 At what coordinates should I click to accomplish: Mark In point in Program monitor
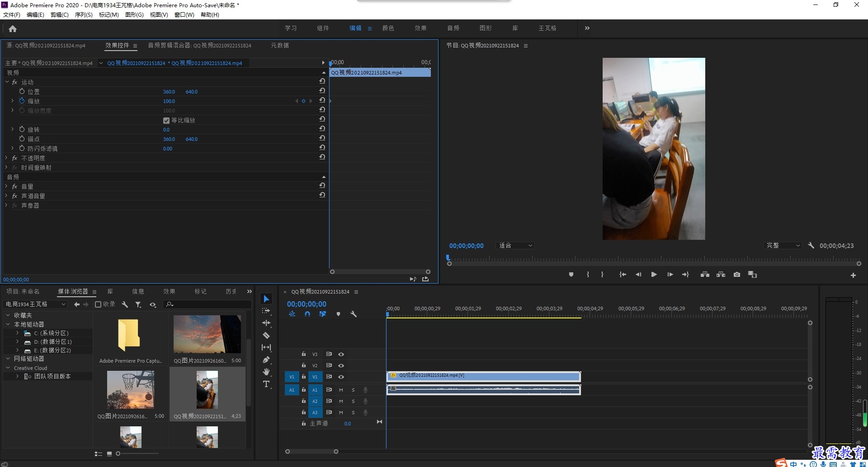click(x=588, y=275)
